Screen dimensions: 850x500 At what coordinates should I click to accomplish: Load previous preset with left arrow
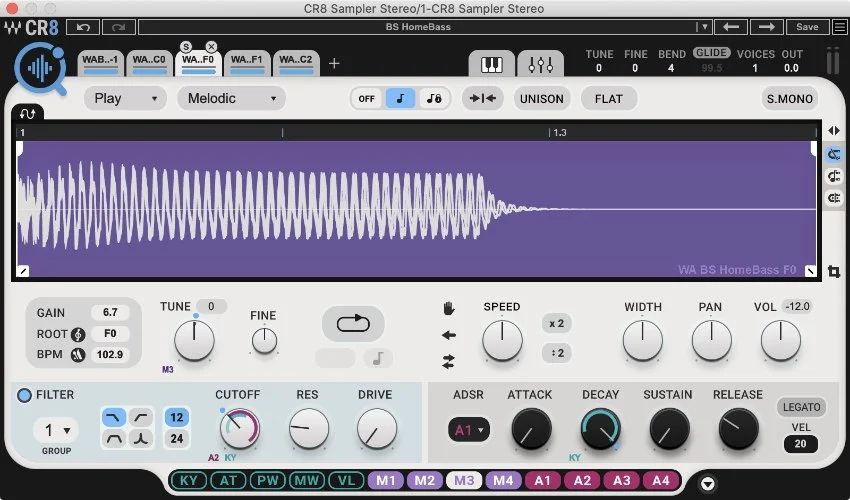pyautogui.click(x=731, y=27)
